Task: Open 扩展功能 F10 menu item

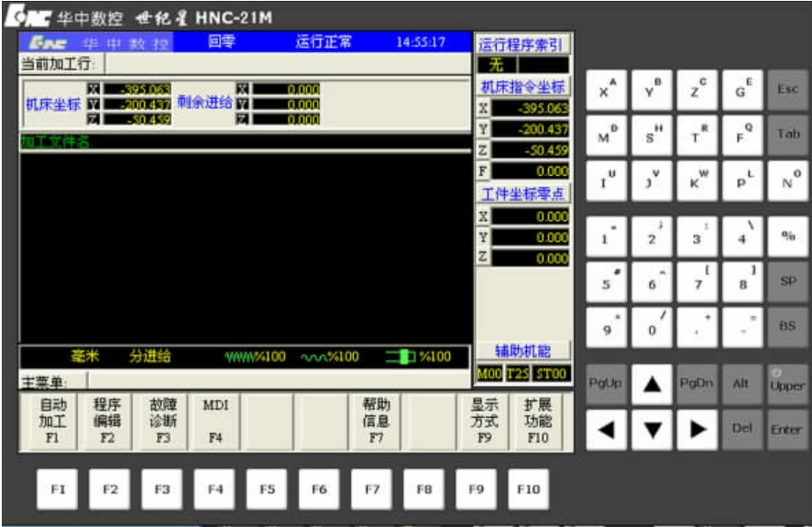Action: tap(538, 422)
